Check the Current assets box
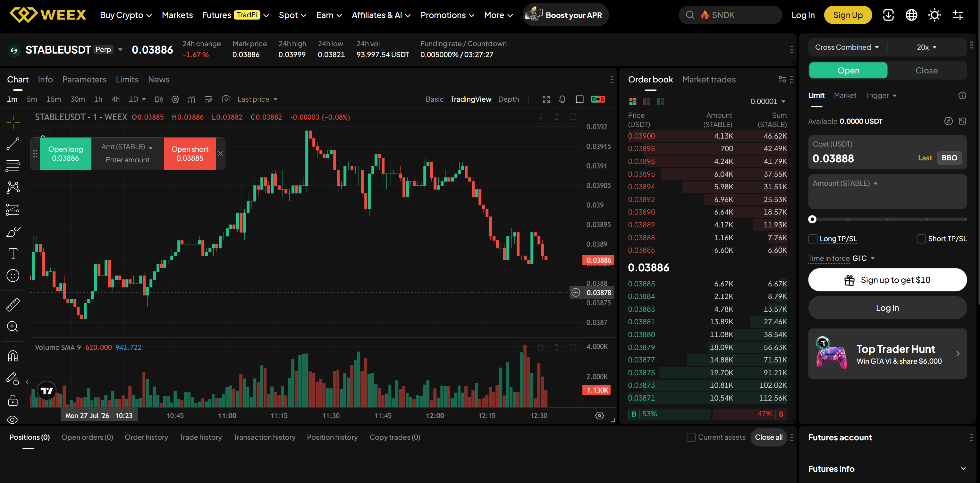The height and width of the screenshot is (483, 980). click(691, 437)
